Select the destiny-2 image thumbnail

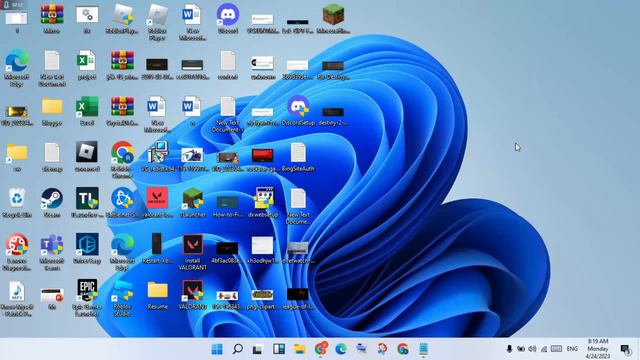point(333,112)
